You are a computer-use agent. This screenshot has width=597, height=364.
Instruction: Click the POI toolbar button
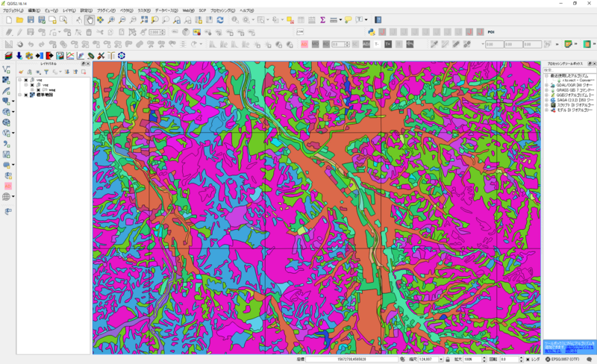tap(491, 32)
